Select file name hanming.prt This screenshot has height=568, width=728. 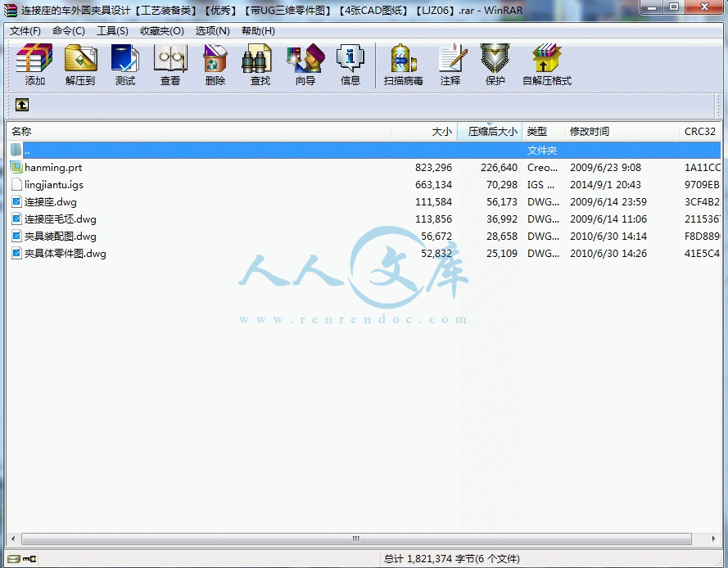click(53, 168)
